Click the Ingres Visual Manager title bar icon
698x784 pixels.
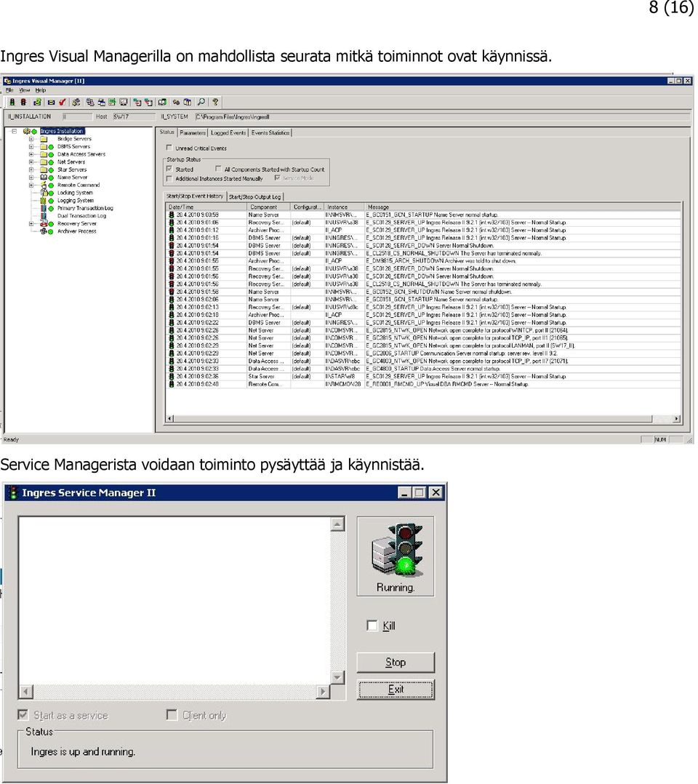coord(7,81)
